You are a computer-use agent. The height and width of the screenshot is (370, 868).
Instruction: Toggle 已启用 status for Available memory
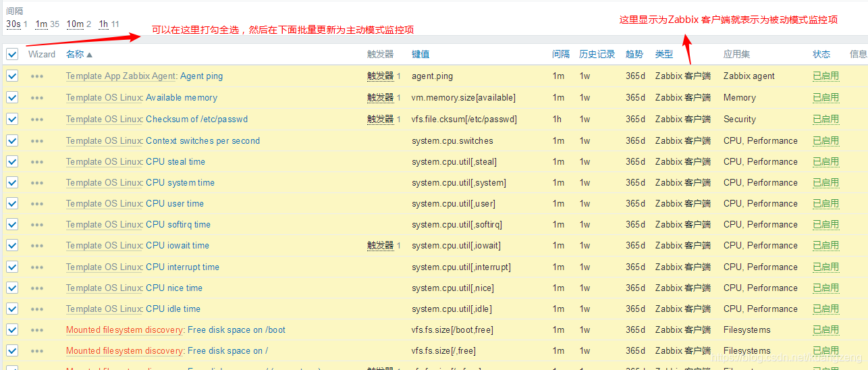(825, 98)
